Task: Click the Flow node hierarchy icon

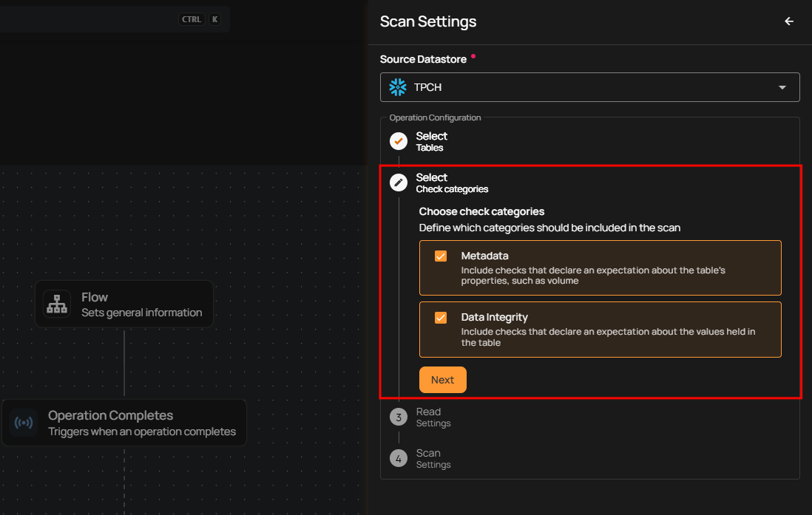Action: click(57, 304)
